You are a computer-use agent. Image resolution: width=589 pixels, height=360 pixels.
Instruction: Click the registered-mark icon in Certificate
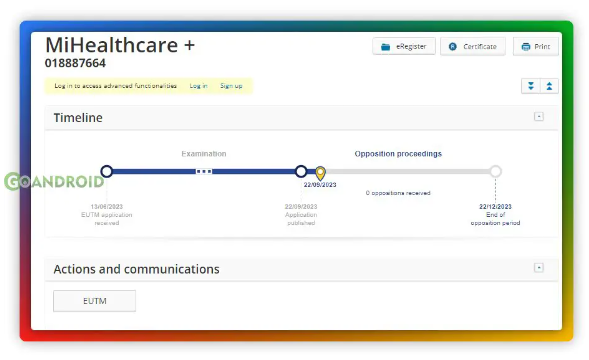pos(453,47)
